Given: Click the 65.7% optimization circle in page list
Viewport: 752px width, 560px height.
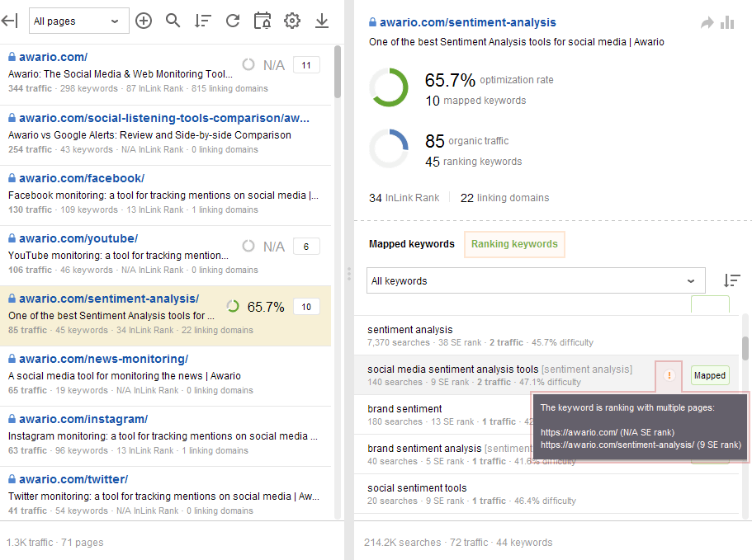Looking at the screenshot, I should point(233,306).
